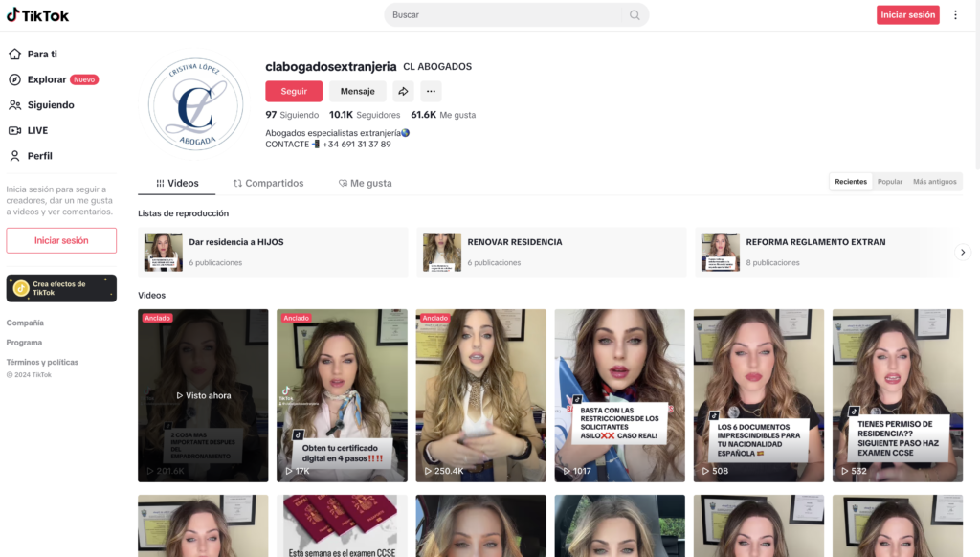Click the Explorar Nuevo badge
The width and height of the screenshot is (980, 557).
click(x=84, y=80)
